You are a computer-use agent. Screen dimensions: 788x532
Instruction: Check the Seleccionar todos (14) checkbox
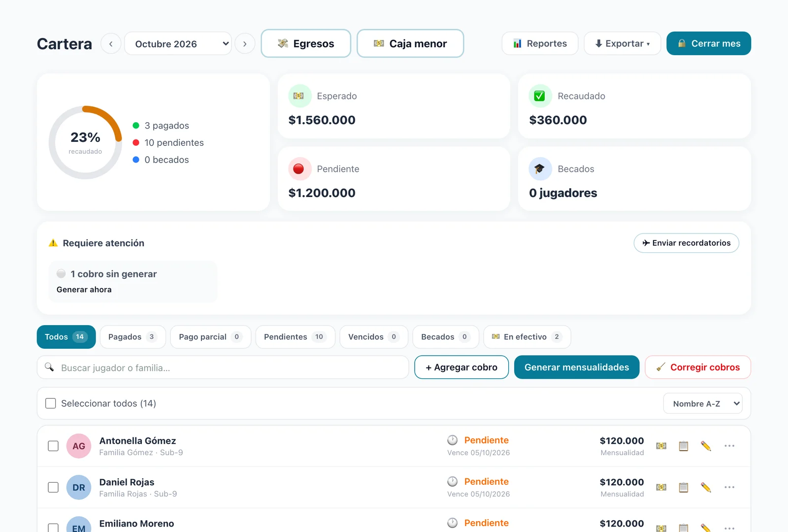[50, 403]
